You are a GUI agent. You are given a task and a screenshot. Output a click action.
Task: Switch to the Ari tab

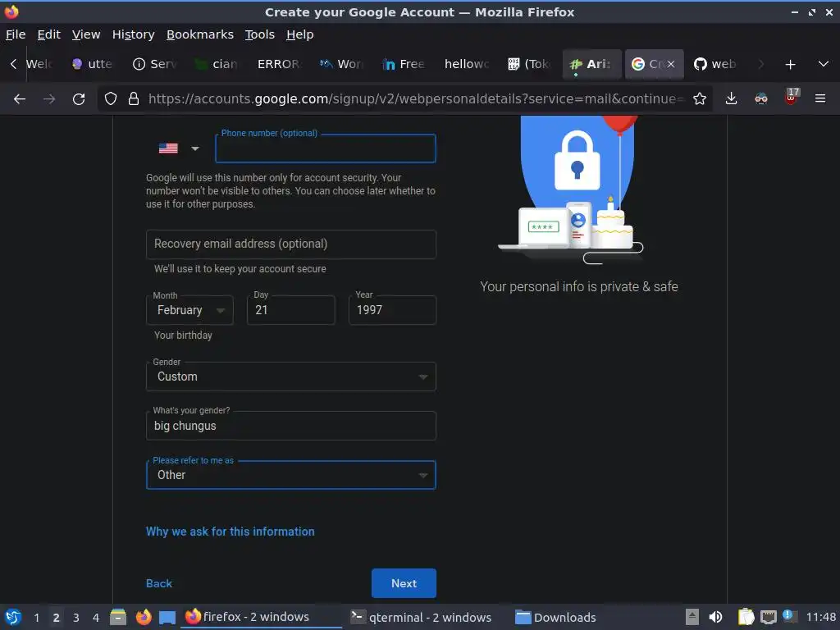click(592, 64)
